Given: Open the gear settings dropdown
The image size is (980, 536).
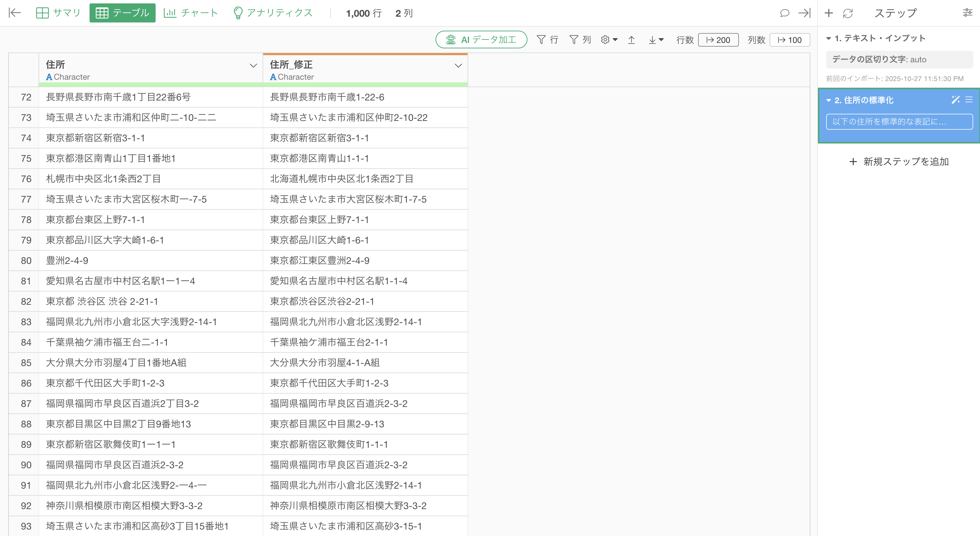Looking at the screenshot, I should tap(609, 40).
